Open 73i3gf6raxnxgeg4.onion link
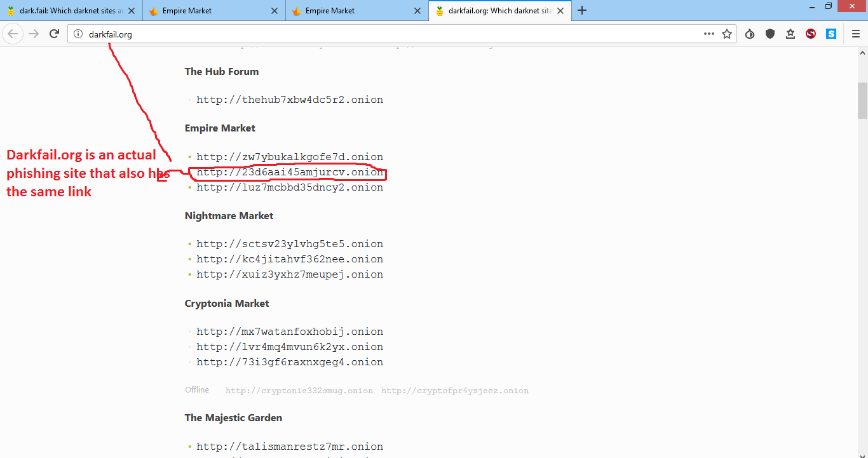 (x=290, y=362)
